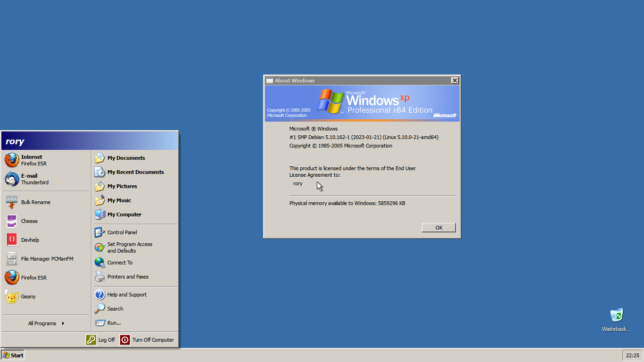Open the My Pictures folder icon
This screenshot has height=362, width=644.
[99, 186]
